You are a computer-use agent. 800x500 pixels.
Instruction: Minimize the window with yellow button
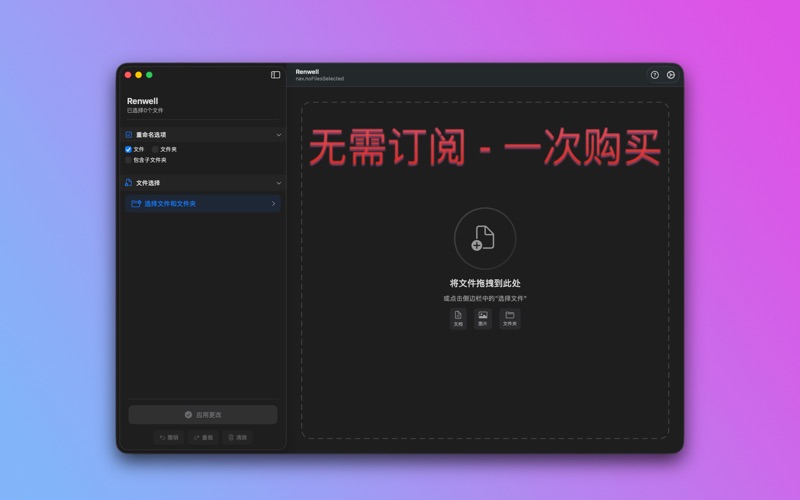(x=139, y=75)
